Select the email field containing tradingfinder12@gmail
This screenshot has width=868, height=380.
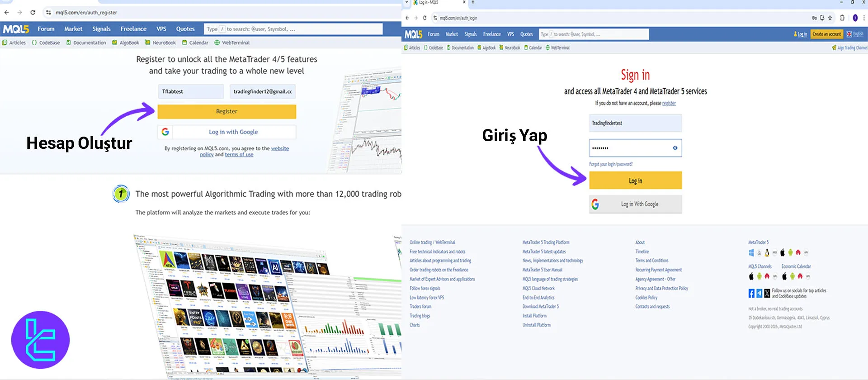[x=262, y=92]
